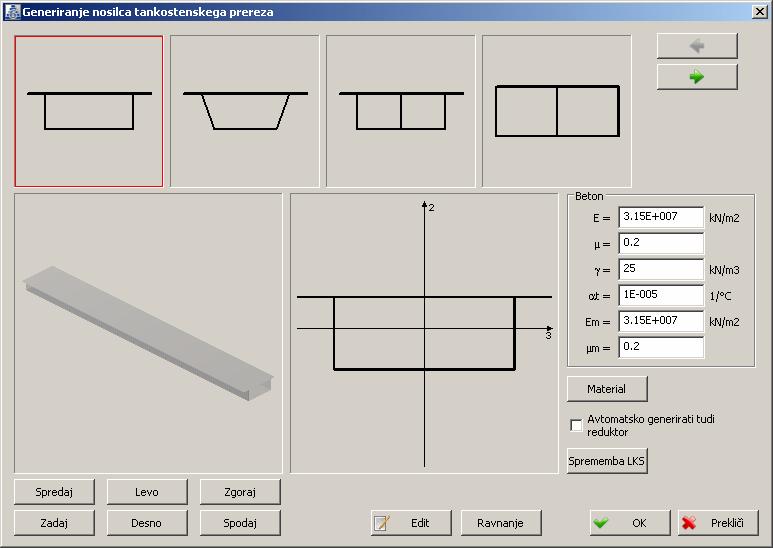Open the Material button

pos(607,389)
